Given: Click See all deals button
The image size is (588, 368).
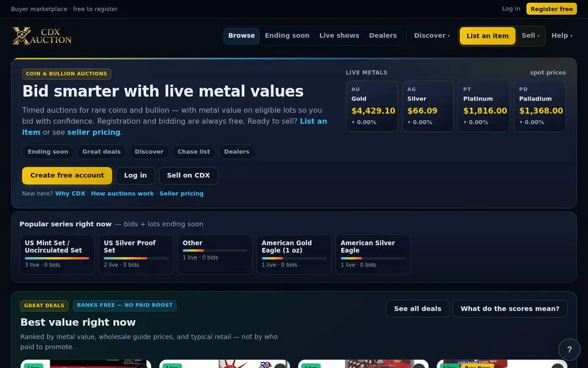Looking at the screenshot, I should pyautogui.click(x=417, y=309).
